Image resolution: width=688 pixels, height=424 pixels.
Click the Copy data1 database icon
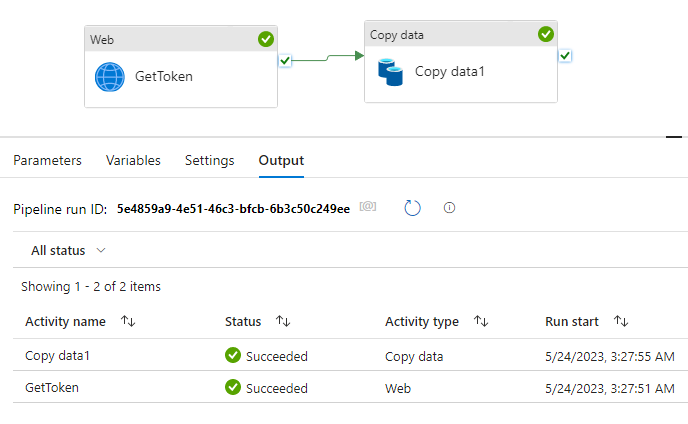(390, 72)
